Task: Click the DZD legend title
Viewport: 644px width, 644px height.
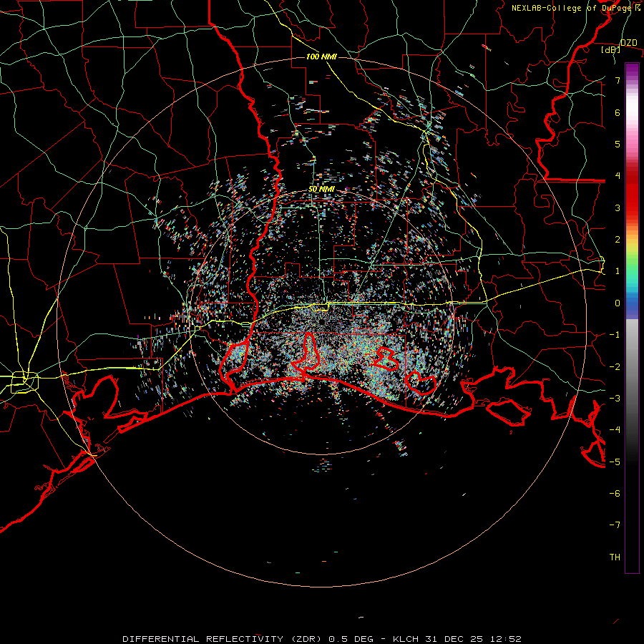Action: click(x=628, y=43)
